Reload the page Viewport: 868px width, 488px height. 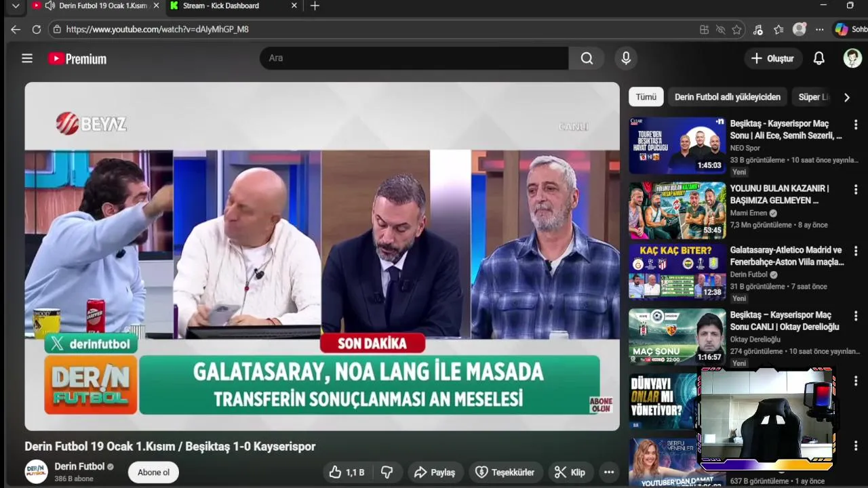[37, 29]
